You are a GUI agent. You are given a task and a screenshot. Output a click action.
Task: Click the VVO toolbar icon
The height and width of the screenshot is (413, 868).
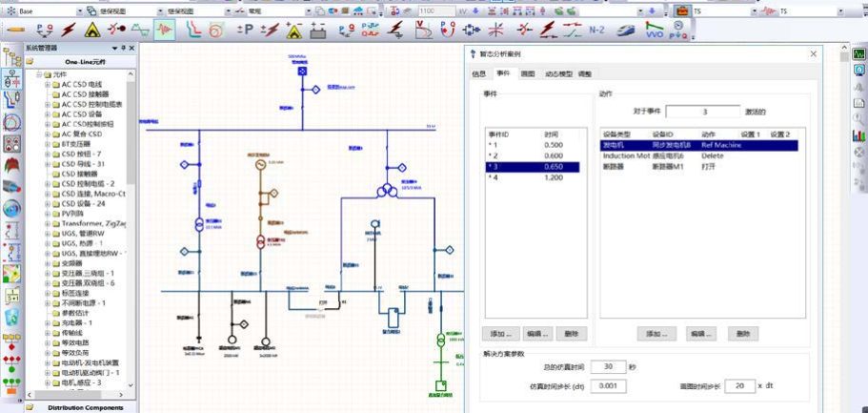(655, 30)
